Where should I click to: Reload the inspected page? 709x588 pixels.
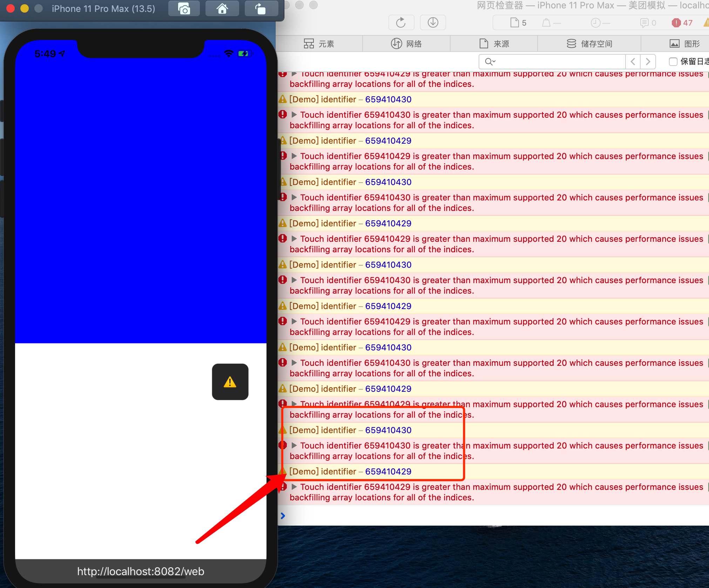[401, 22]
